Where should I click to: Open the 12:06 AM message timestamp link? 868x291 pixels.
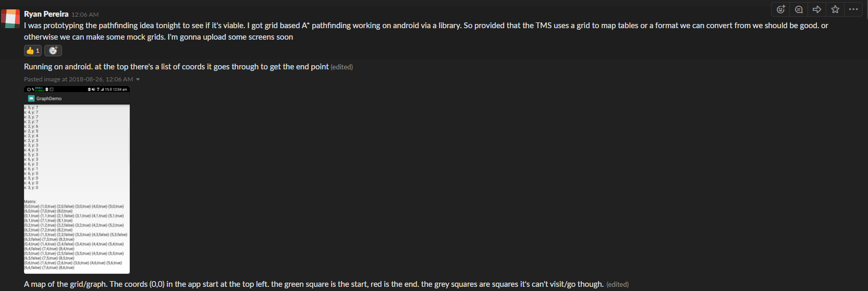tap(85, 15)
